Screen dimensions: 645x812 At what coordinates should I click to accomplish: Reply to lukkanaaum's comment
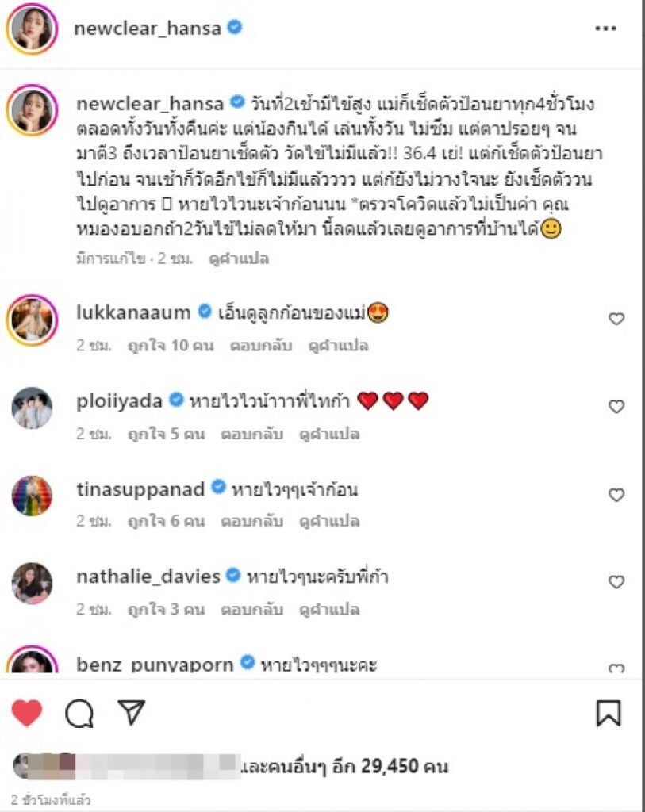point(261,346)
